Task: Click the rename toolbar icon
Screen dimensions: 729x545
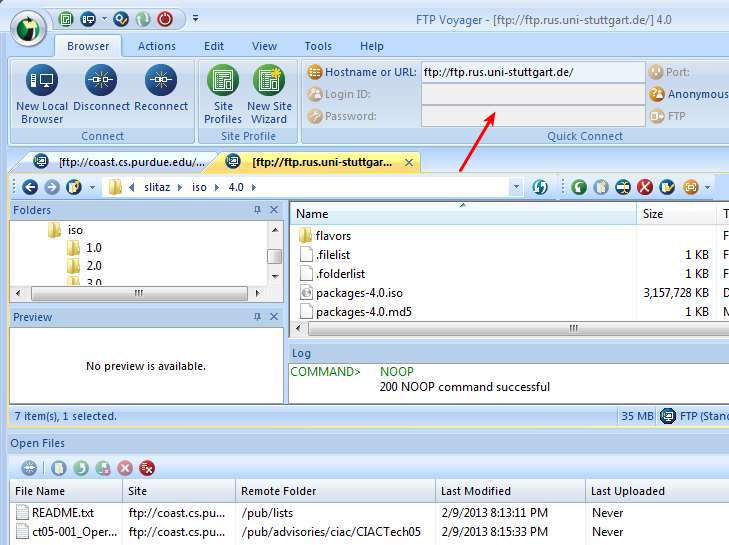Action: pos(623,187)
